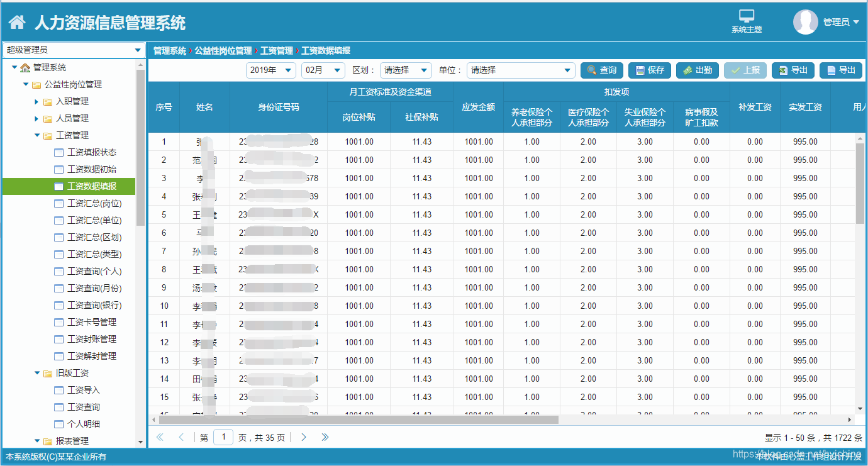Open the 2019年 year dropdown

point(271,70)
